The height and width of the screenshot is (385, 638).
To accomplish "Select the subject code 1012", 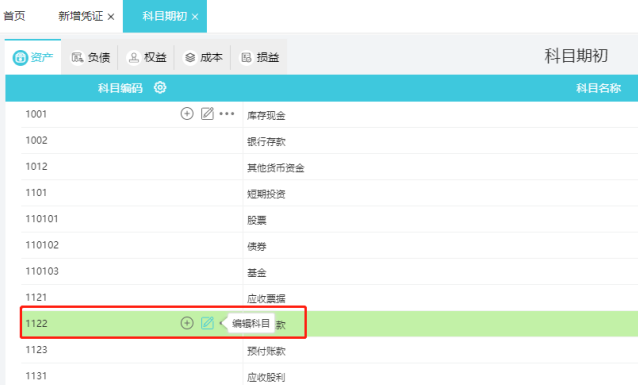I will tap(37, 166).
